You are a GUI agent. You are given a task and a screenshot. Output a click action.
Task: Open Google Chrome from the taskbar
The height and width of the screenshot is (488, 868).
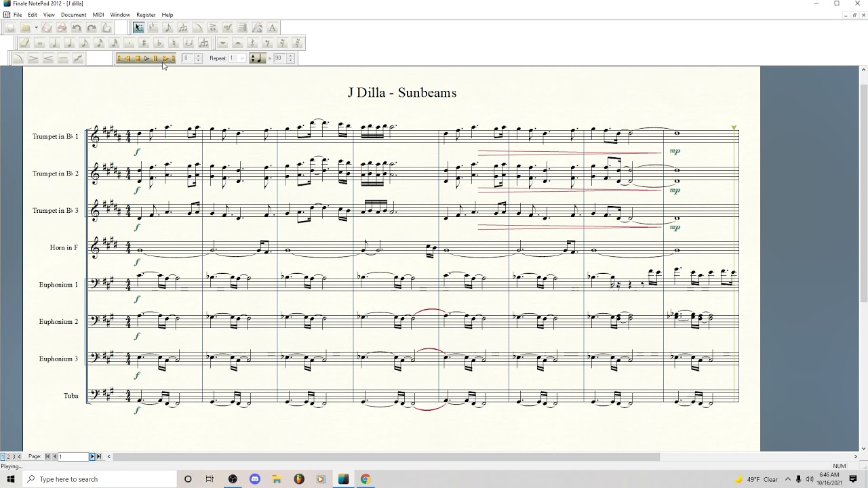(x=365, y=479)
